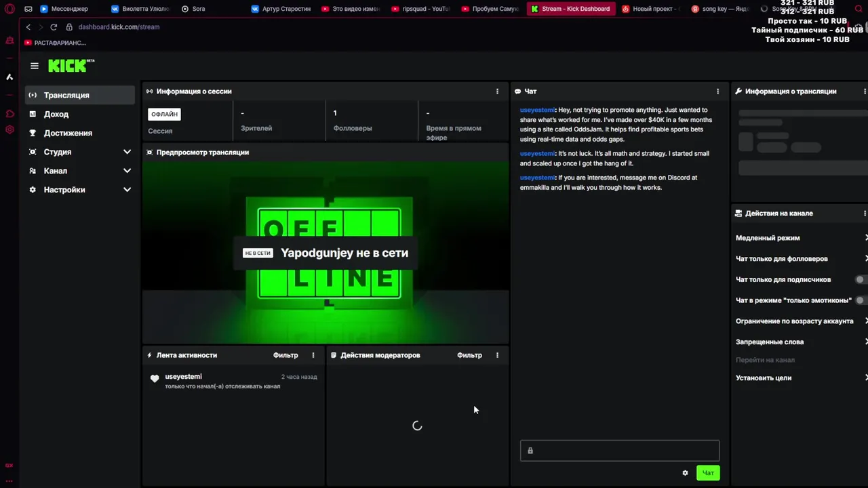Image resolution: width=868 pixels, height=488 pixels.
Task: Expand the Настройки sidebar section
Action: pyautogui.click(x=127, y=190)
